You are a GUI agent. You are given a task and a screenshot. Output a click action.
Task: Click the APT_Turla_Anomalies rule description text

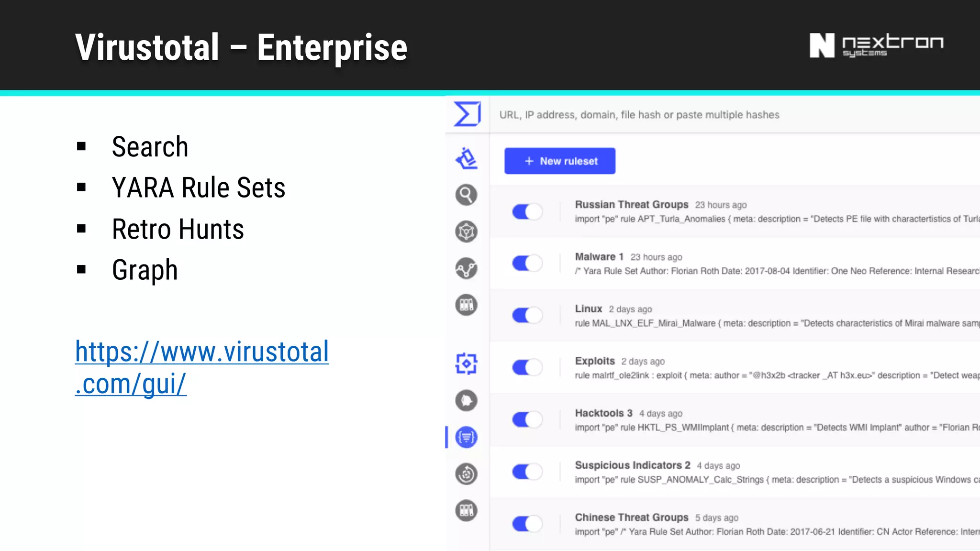click(777, 219)
